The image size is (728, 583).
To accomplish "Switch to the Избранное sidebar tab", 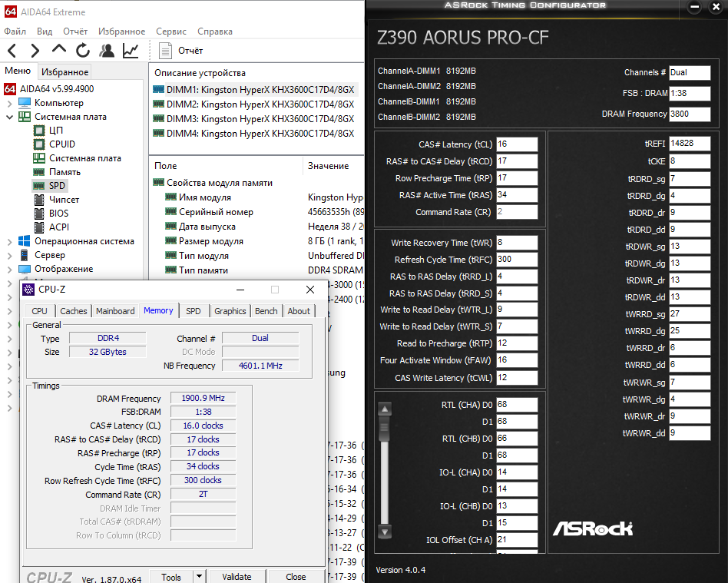I will pyautogui.click(x=65, y=71).
